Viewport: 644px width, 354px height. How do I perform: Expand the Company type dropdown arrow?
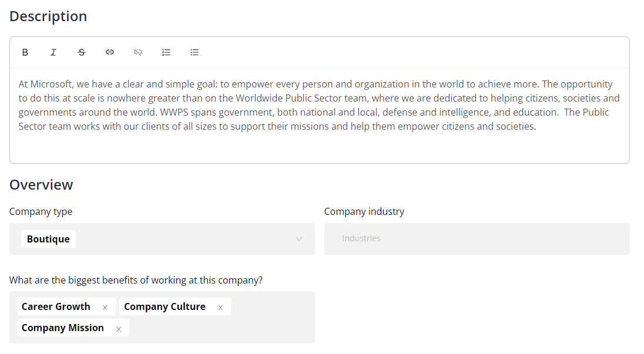299,239
